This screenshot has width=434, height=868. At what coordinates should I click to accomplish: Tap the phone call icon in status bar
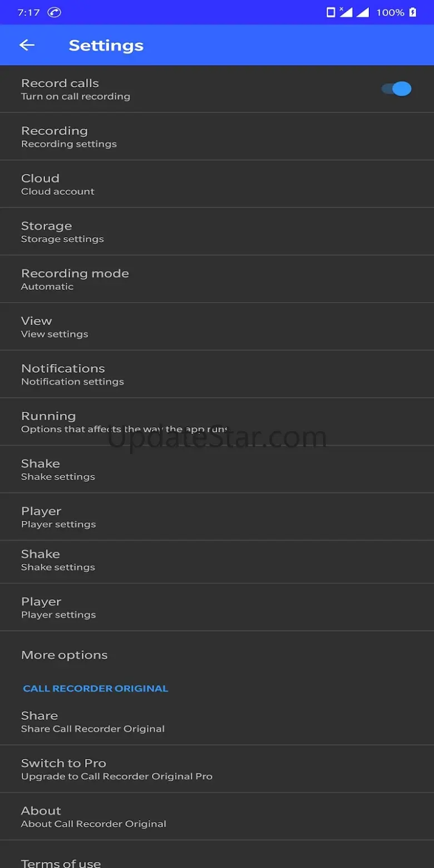tap(54, 12)
